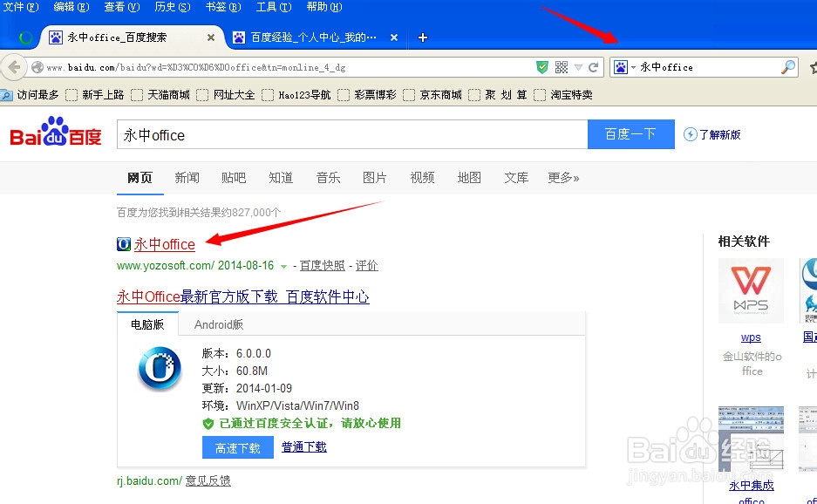The image size is (817, 504).
Task: Open the 永中office first search result link
Action: (x=165, y=244)
